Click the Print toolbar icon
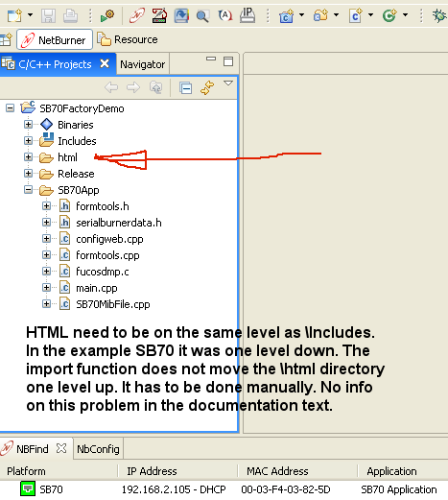The image size is (448, 500). point(70,15)
